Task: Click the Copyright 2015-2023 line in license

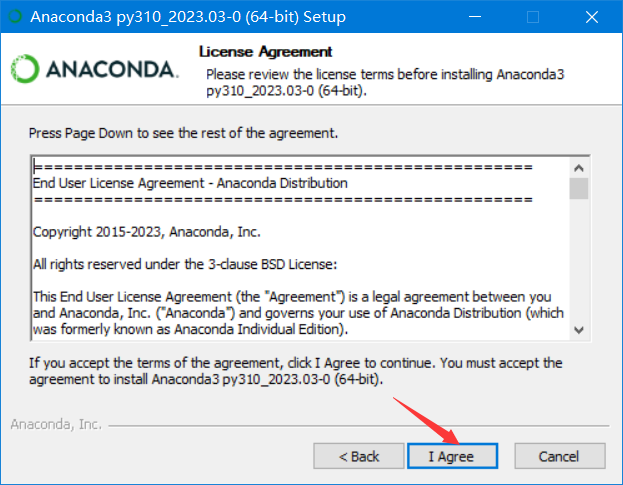Action: click(x=147, y=232)
